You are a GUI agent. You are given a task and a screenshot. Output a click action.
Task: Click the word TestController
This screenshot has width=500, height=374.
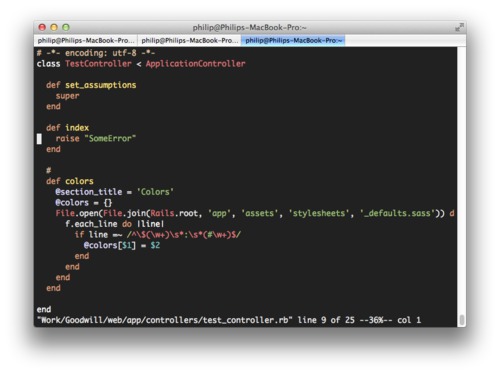click(x=98, y=64)
